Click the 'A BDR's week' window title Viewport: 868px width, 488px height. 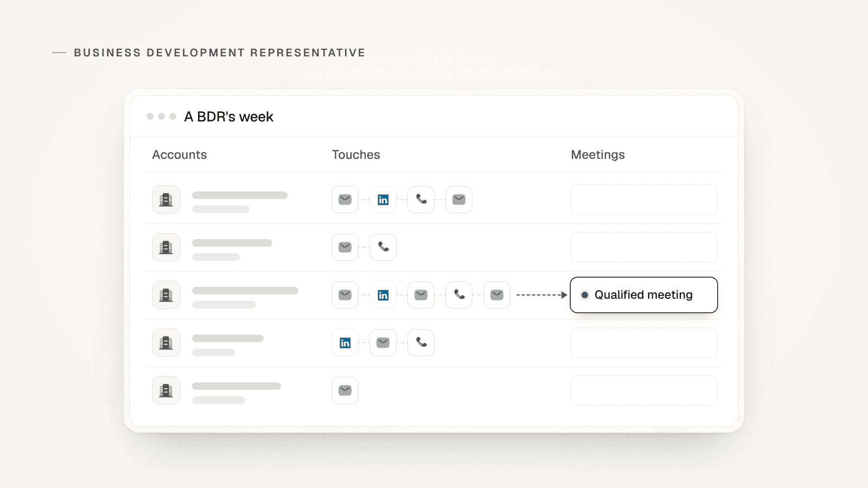pyautogui.click(x=229, y=117)
